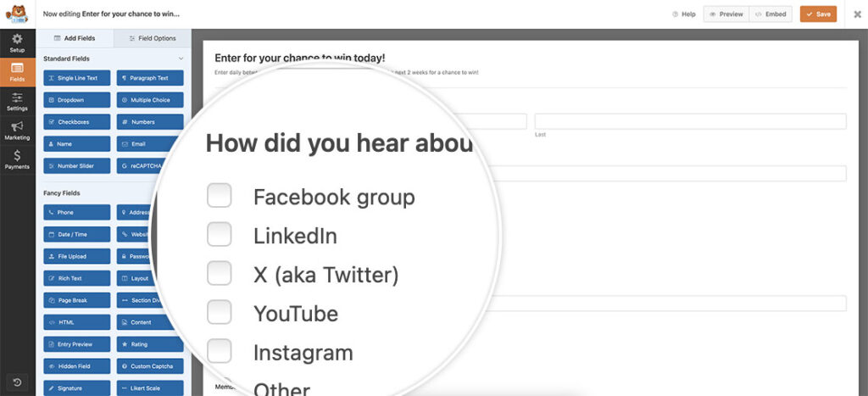Collapse the Standard Fields section chevron
Viewport: 868px width, 396px height.
pyautogui.click(x=181, y=59)
